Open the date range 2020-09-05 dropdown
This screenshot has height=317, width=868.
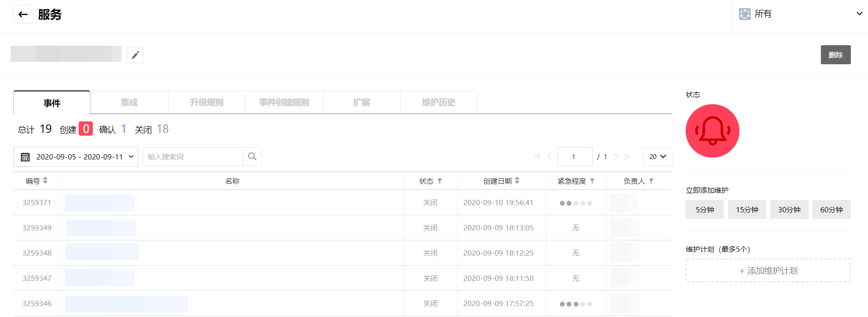(x=76, y=157)
